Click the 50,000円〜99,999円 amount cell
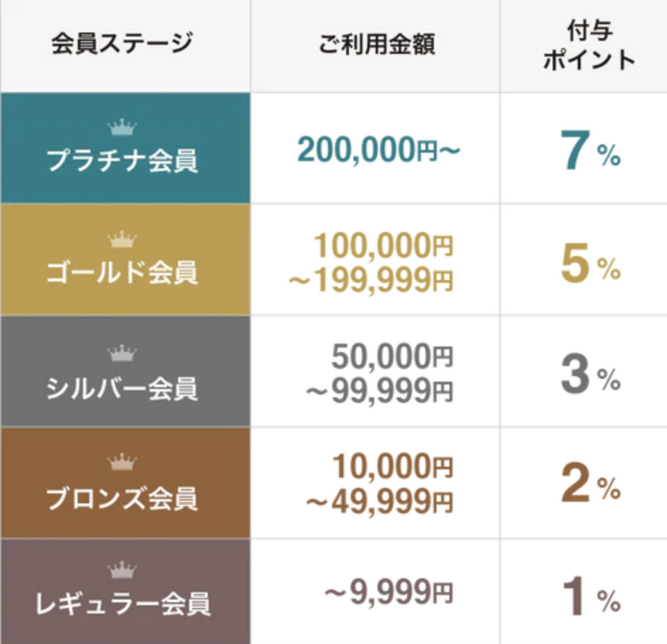Screen dimensions: 667x644 (380, 373)
